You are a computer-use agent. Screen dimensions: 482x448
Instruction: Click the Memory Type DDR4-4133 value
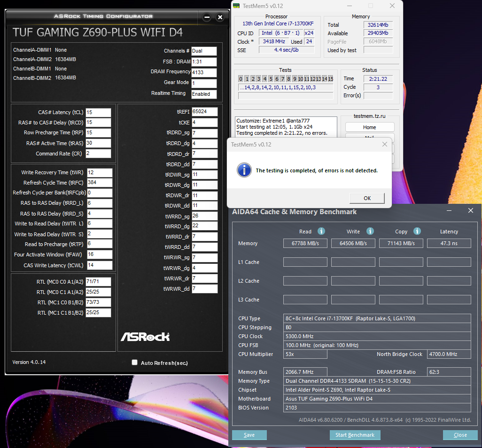(377, 381)
